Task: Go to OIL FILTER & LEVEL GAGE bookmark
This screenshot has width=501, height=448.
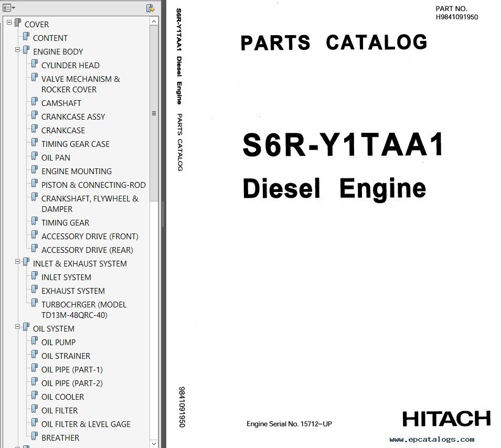Action: coord(86,424)
